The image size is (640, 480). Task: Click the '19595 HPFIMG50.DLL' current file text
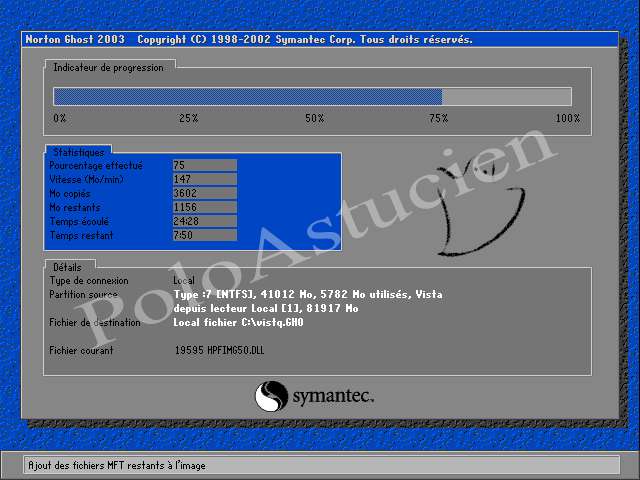click(x=220, y=350)
